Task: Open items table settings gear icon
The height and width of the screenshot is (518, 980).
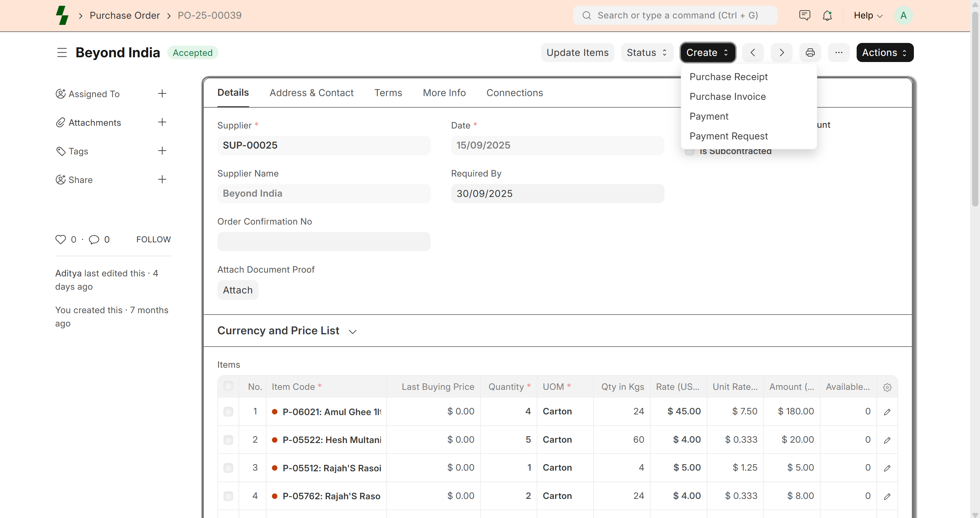Action: (x=887, y=387)
